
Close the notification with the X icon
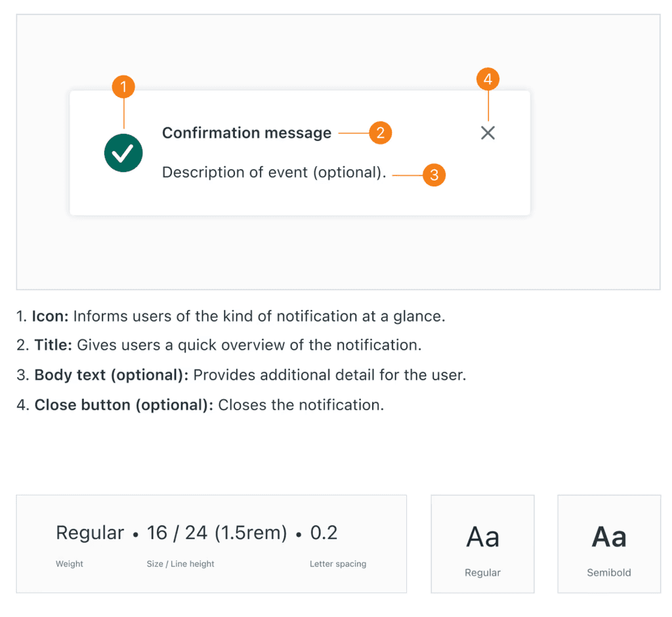tap(488, 133)
